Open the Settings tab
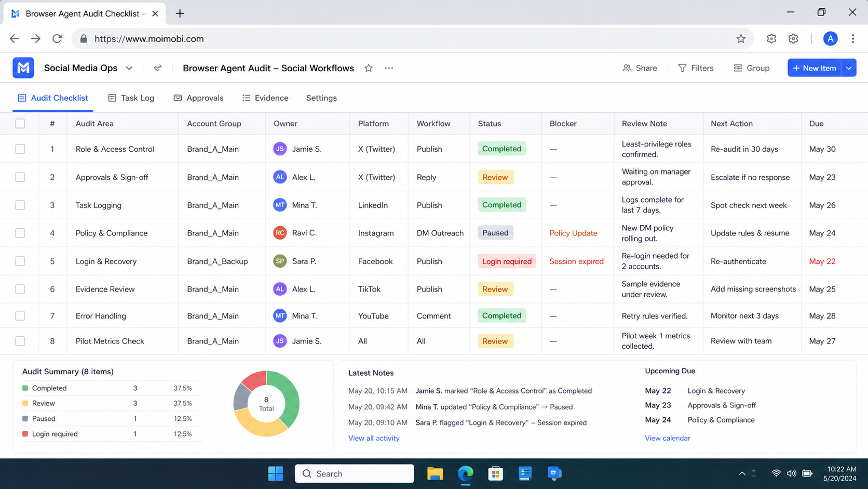This screenshot has height=489, width=868. pos(321,98)
